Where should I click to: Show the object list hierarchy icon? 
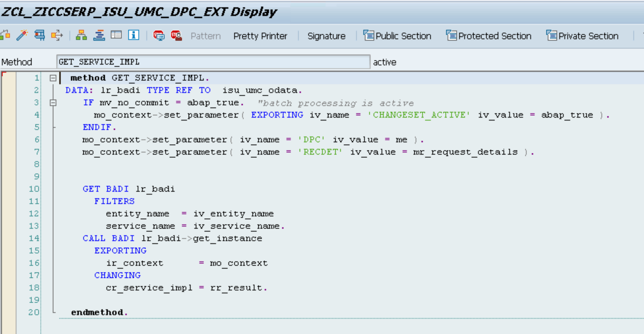tap(81, 35)
